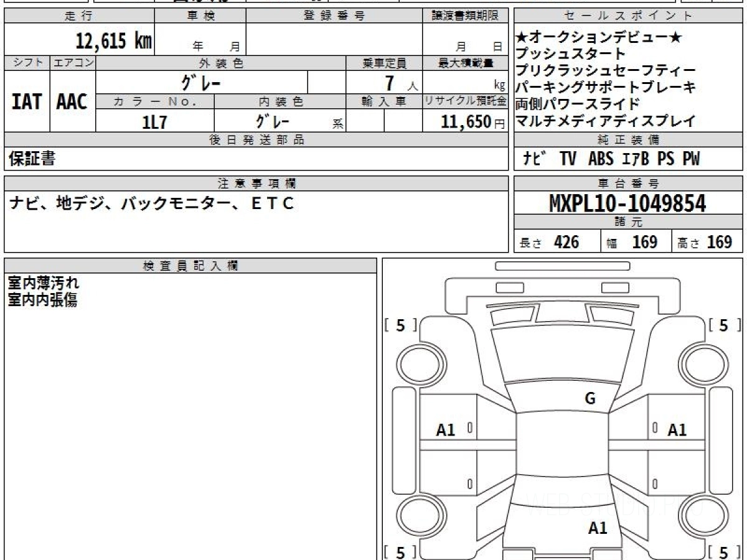Select the マルチメディアディスプレイ line

pos(606,121)
